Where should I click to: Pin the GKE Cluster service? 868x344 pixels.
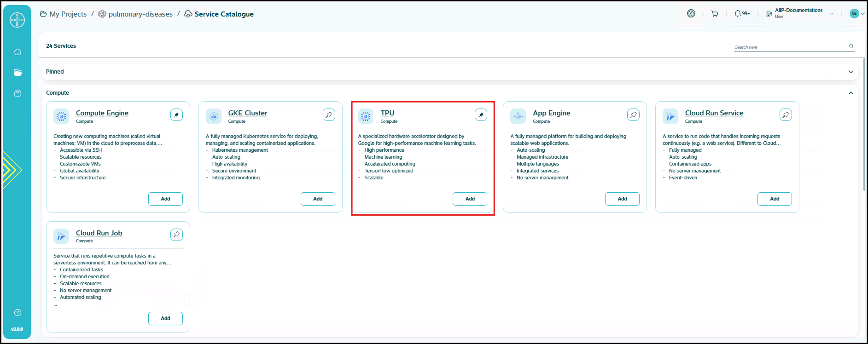click(329, 115)
